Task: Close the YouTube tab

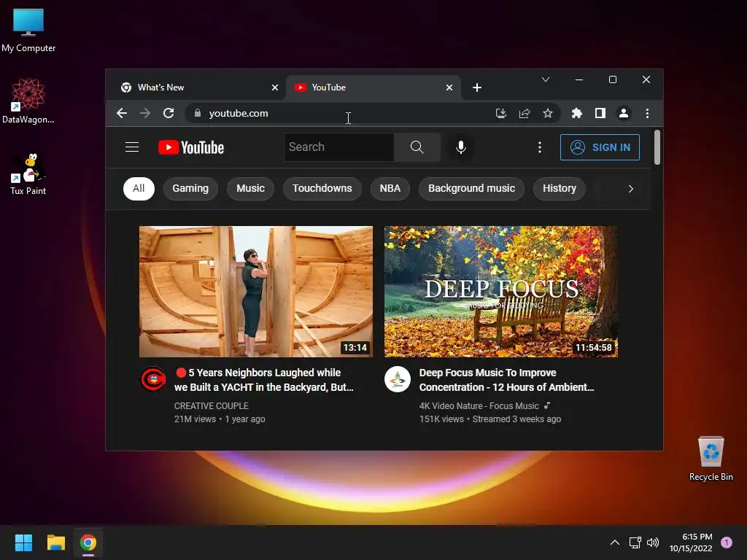Action: [x=449, y=87]
